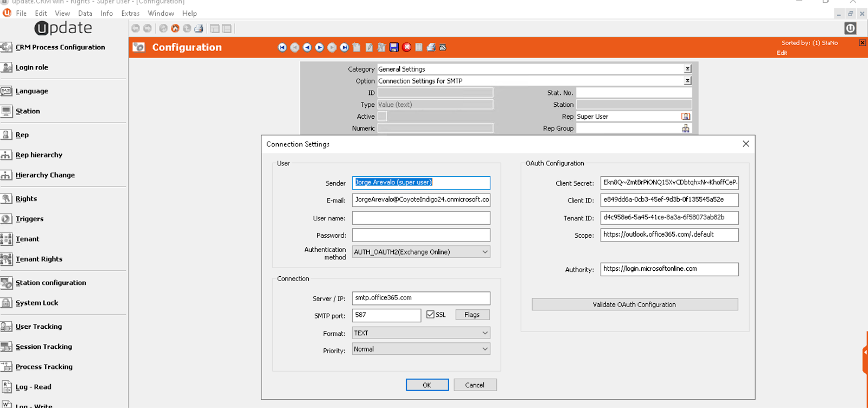
Task: Click the red cancel X icon
Action: point(406,47)
